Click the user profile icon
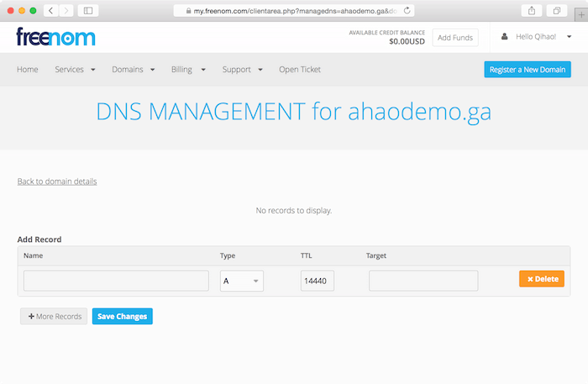This screenshot has width=588, height=384. click(504, 37)
